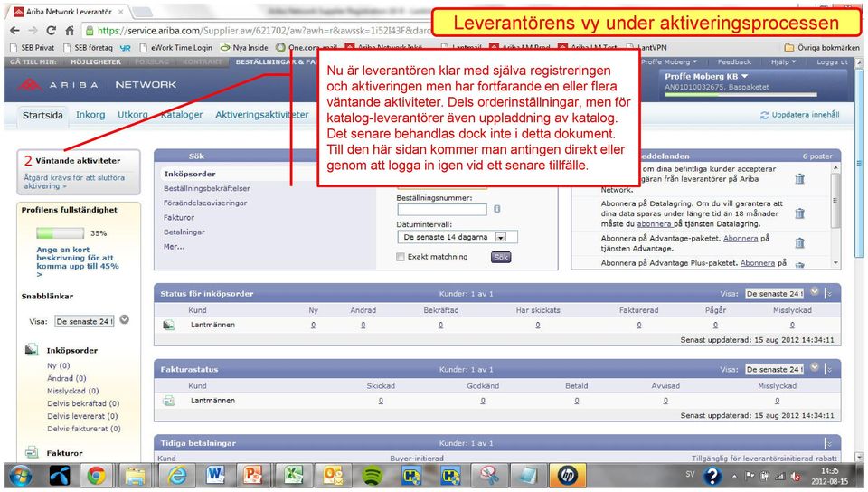The image size is (868, 492).
Task: Open the eWork Time Login bookmark
Action: [x=176, y=48]
